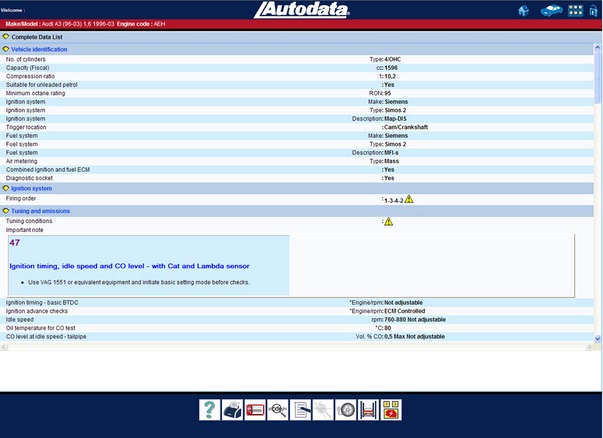This screenshot has width=603, height=438.
Task: Click the printer icon to print
Action: click(x=232, y=410)
